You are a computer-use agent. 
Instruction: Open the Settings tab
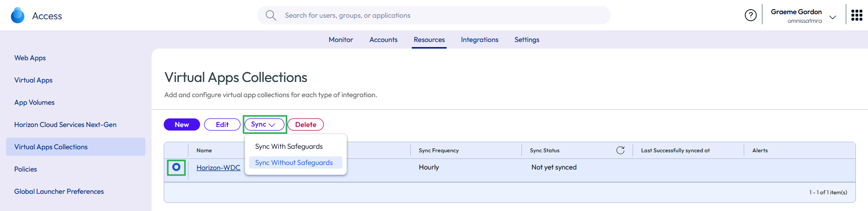(526, 39)
